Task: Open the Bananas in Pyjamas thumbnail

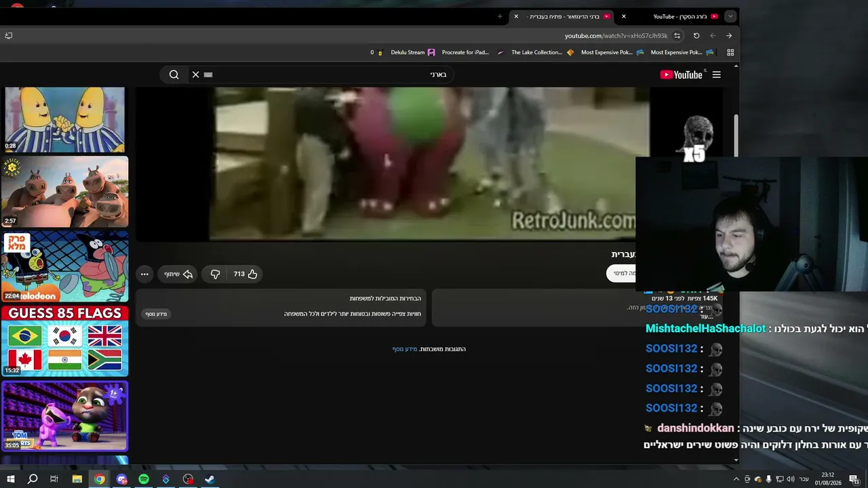Action: [65, 119]
